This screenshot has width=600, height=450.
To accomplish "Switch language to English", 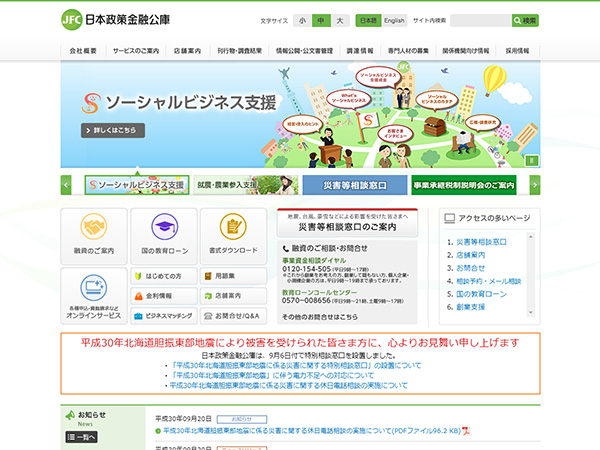I will (x=395, y=20).
